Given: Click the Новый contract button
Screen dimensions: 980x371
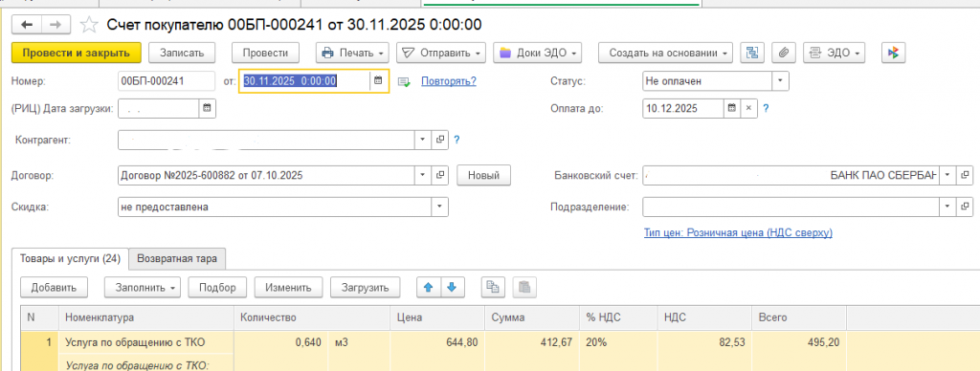Looking at the screenshot, I should point(483,176).
